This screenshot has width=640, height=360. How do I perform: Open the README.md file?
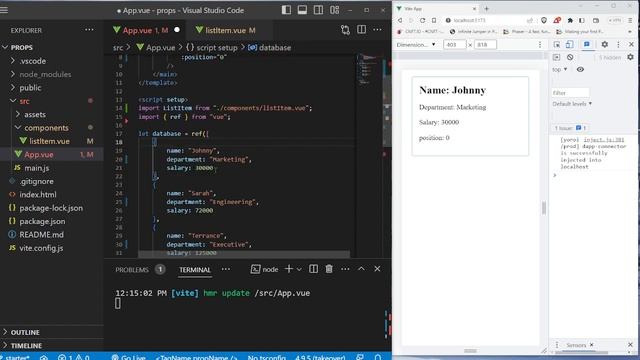click(x=52, y=235)
